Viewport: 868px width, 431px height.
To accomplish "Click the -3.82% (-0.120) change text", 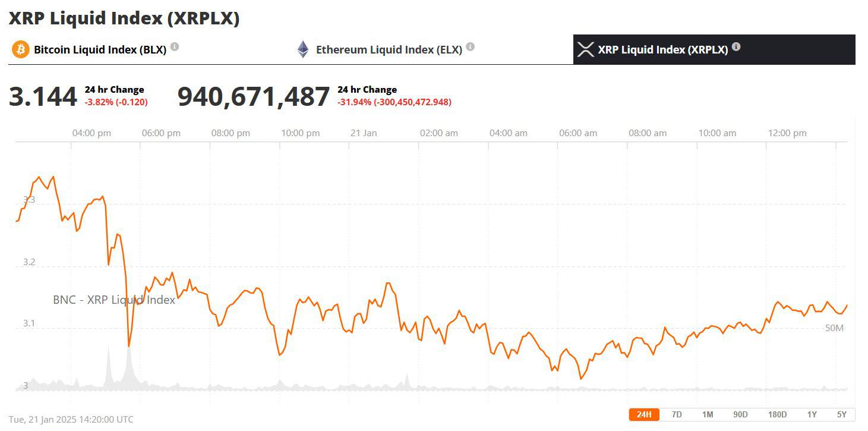I will (116, 102).
